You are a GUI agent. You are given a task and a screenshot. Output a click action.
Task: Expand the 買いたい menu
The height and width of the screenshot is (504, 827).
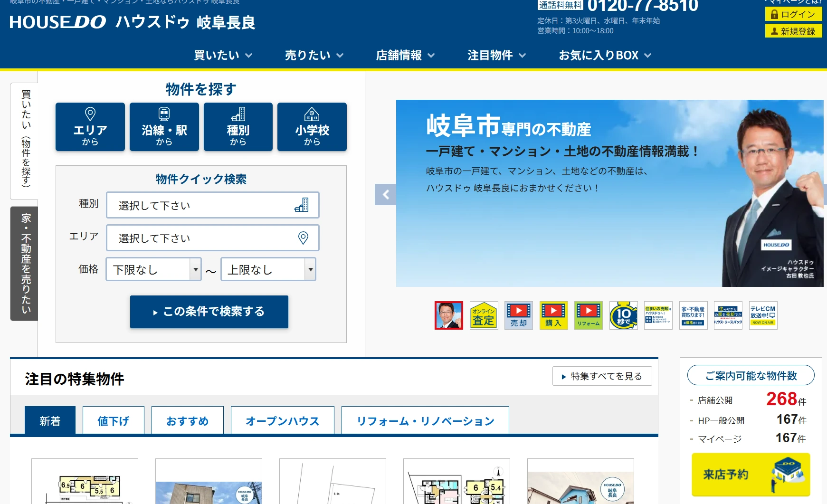click(223, 56)
